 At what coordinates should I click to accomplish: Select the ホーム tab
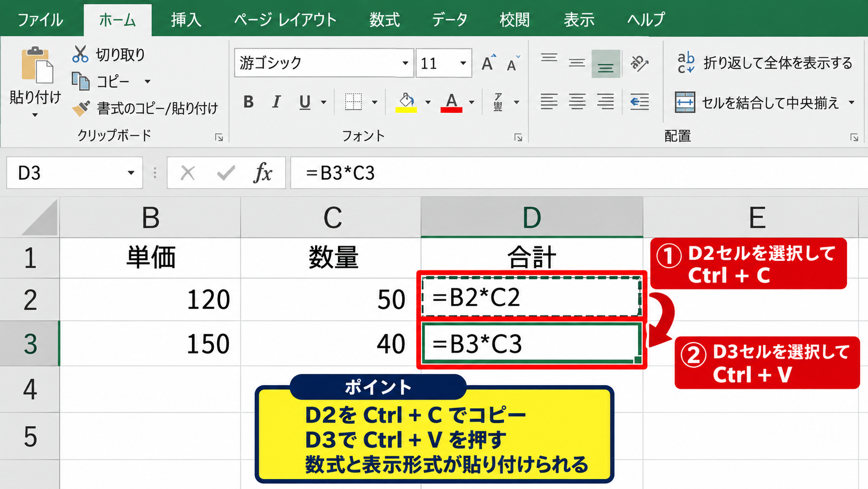[117, 20]
